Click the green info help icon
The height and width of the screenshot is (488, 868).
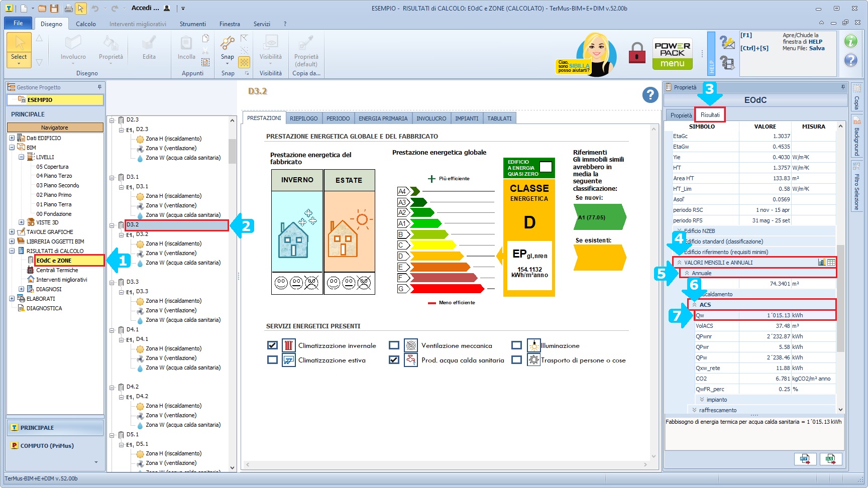[x=850, y=41]
